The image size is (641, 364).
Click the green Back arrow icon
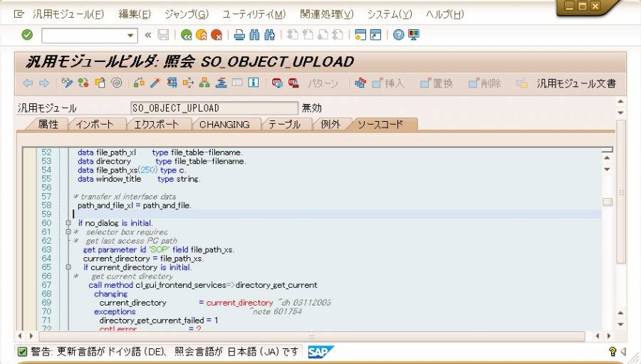[x=187, y=35]
